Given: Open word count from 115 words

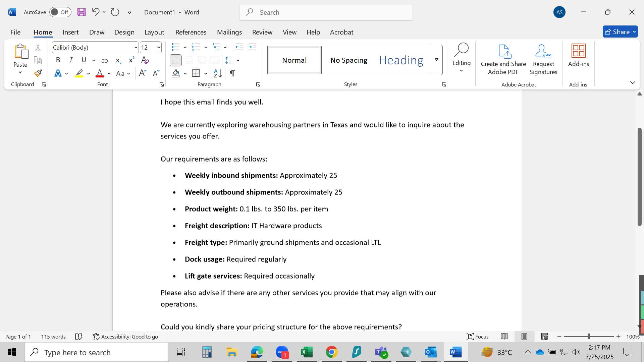Looking at the screenshot, I should click(x=53, y=337).
